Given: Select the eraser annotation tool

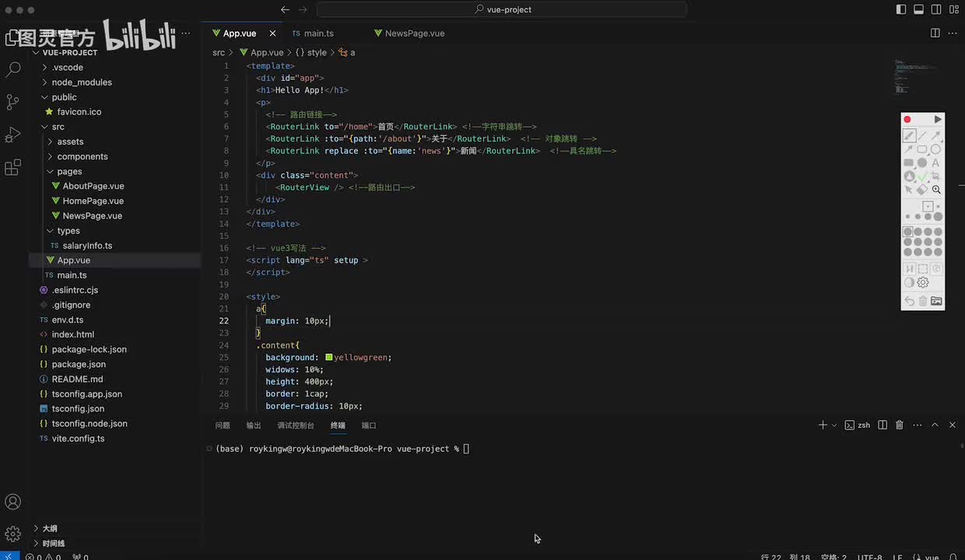Looking at the screenshot, I should [x=922, y=190].
